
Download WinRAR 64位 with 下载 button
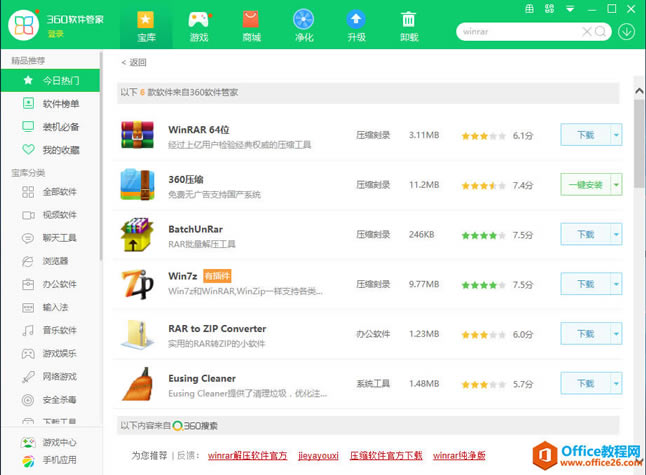(x=585, y=135)
